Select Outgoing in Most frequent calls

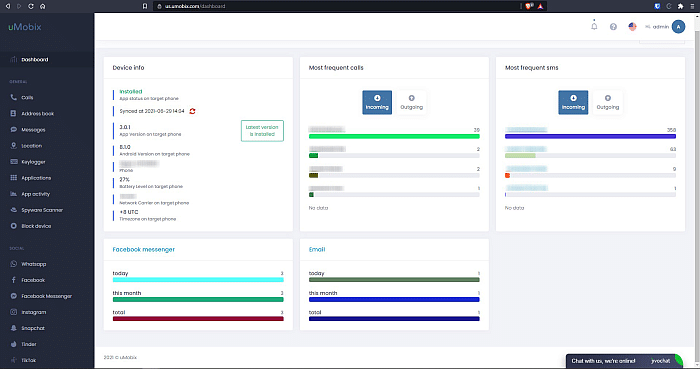click(x=411, y=102)
